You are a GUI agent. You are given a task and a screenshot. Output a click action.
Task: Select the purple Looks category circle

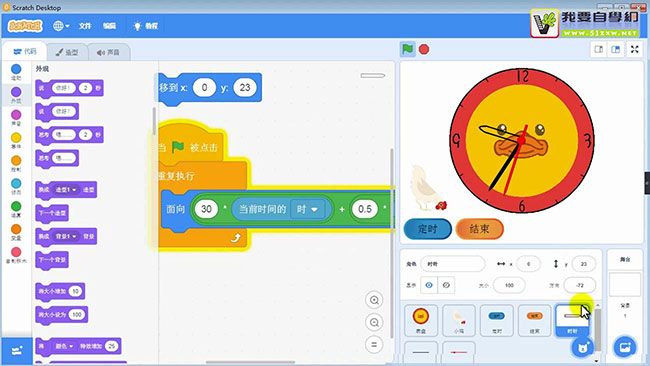[x=16, y=92]
